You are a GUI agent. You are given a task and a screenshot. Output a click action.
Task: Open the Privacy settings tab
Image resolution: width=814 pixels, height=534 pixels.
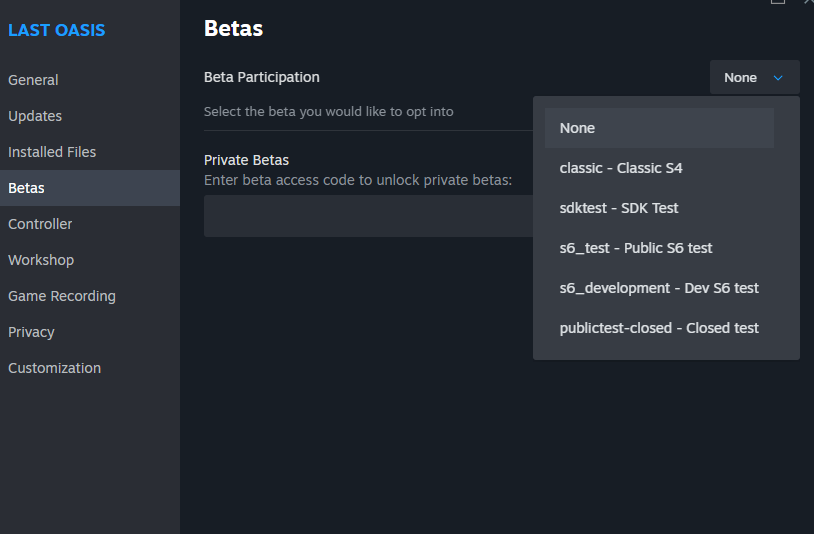click(x=90, y=332)
